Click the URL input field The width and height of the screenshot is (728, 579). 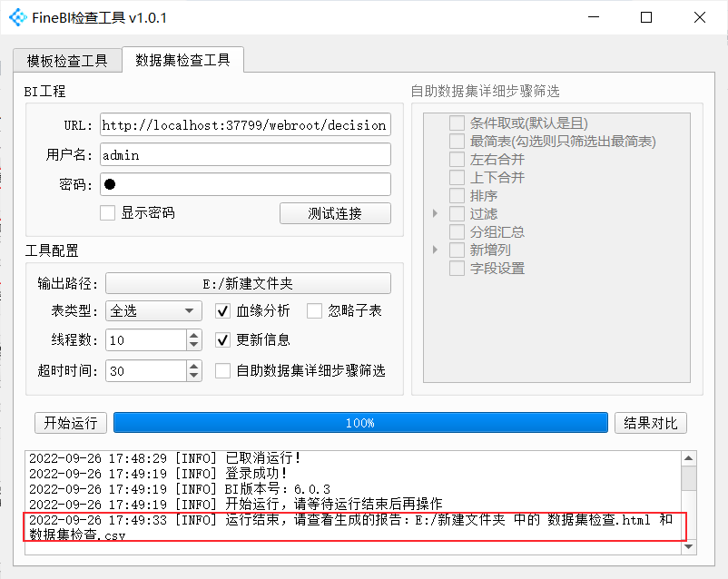245,124
